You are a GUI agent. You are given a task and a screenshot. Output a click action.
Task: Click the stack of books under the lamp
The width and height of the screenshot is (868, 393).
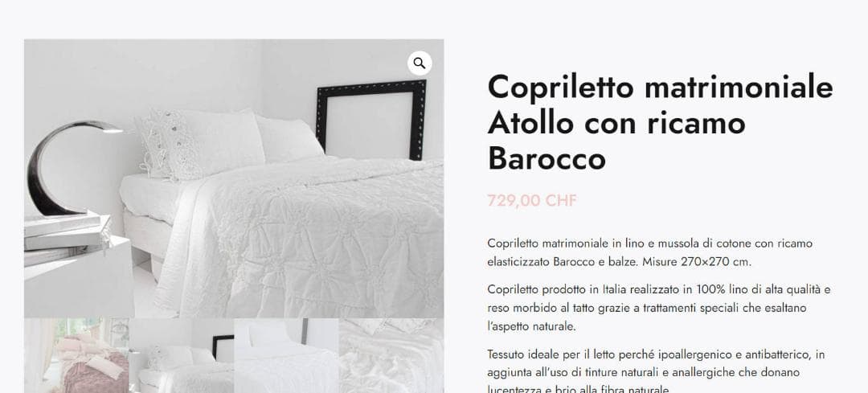(67, 237)
